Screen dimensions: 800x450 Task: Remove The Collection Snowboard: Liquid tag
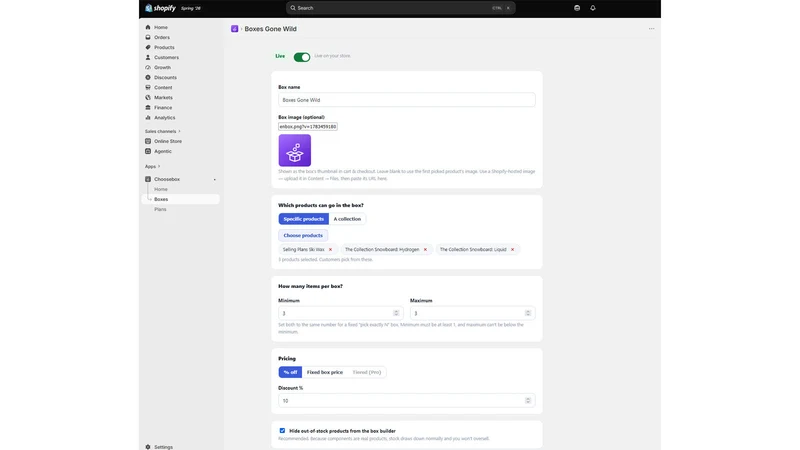tap(512, 249)
